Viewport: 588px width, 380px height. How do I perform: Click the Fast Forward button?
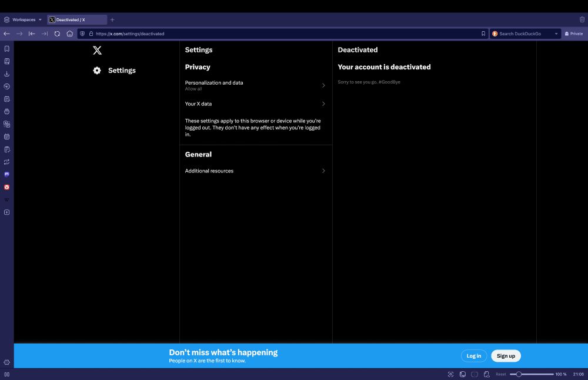45,34
